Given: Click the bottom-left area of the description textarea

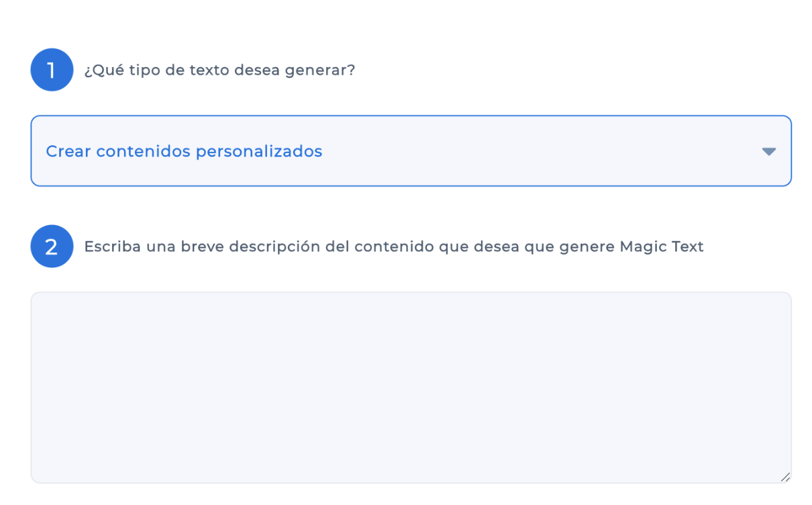Looking at the screenshot, I should tap(54, 467).
